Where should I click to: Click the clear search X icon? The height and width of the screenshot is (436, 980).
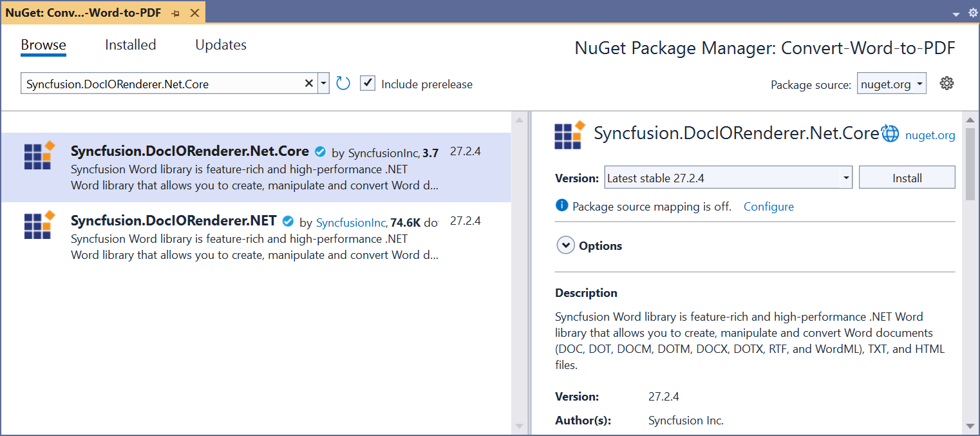coord(309,83)
